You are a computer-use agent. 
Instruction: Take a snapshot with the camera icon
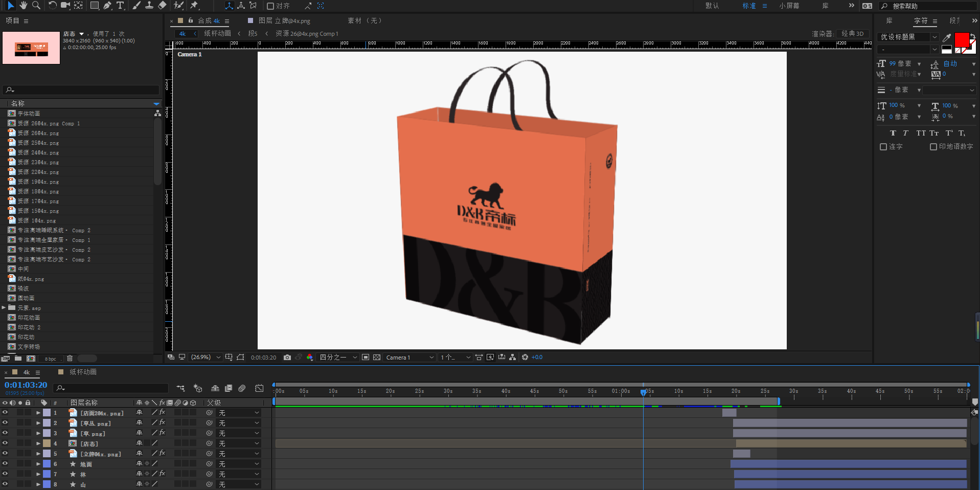click(x=287, y=358)
